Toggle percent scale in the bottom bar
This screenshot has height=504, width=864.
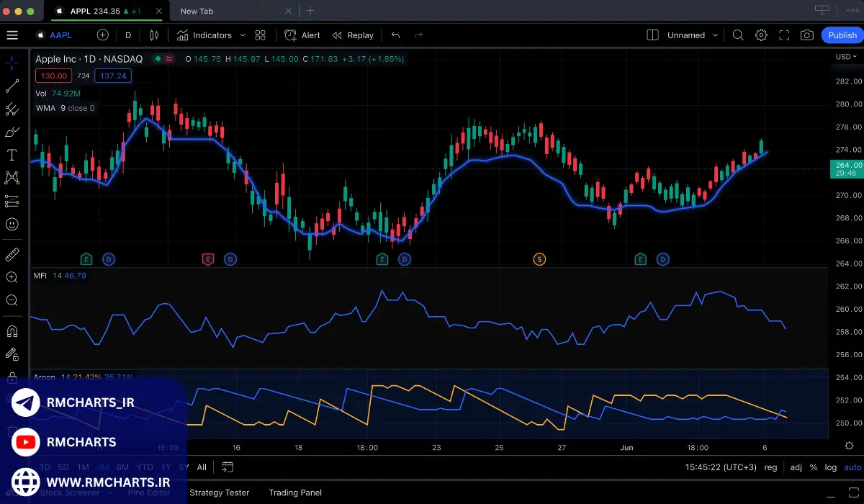pos(814,467)
